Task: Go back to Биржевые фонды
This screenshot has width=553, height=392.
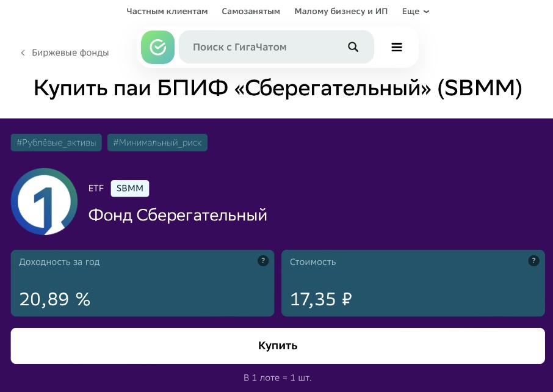Action: (64, 53)
